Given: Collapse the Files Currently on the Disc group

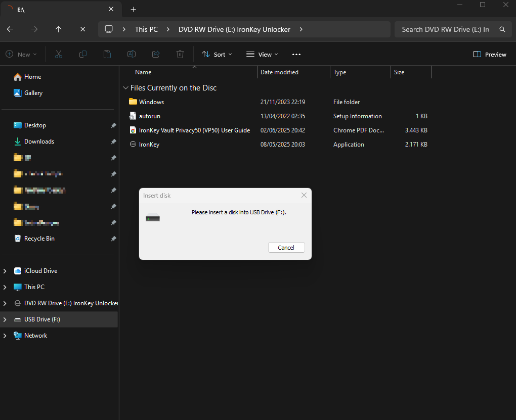Looking at the screenshot, I should tap(125, 88).
